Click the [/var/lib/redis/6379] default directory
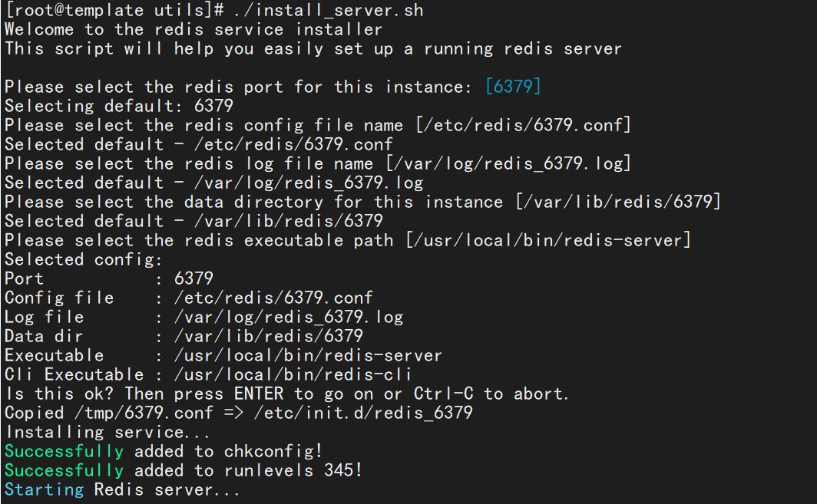The height and width of the screenshot is (504, 817). [x=618, y=202]
